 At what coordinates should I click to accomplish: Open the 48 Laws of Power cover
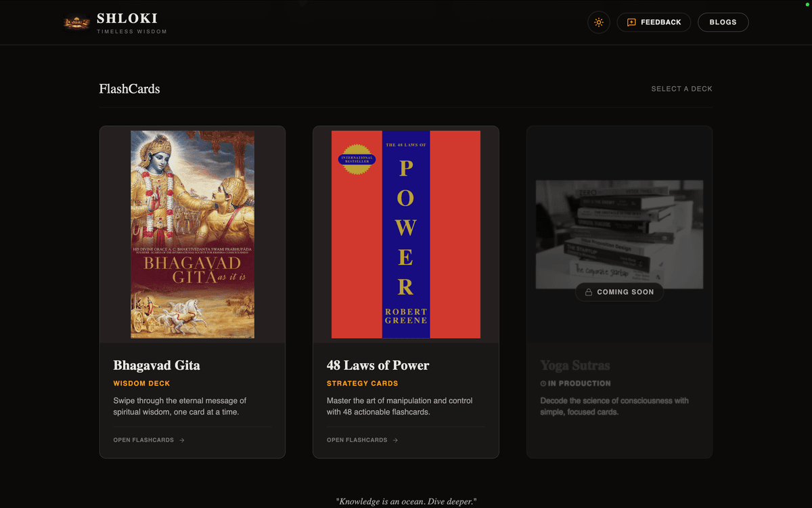tap(405, 234)
